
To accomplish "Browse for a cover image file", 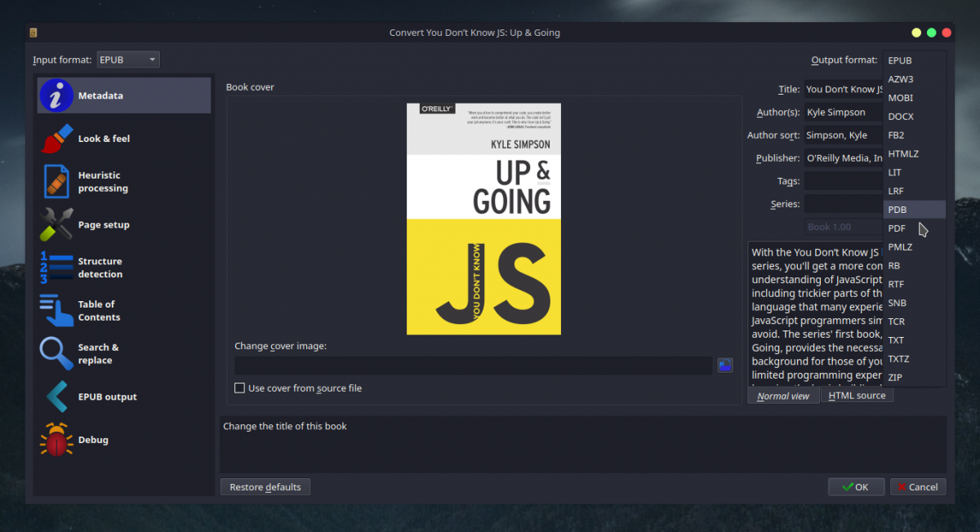I will click(x=724, y=365).
